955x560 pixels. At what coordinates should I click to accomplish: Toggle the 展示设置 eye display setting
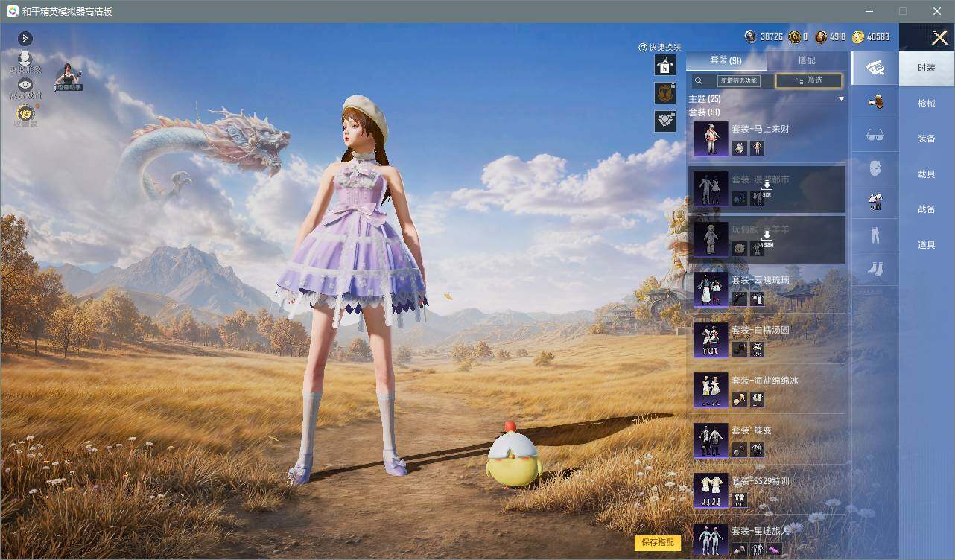tap(25, 89)
